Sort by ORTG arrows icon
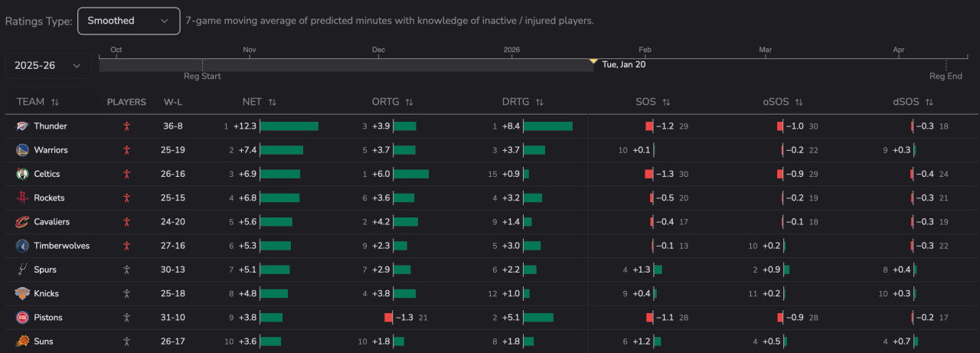 [409, 102]
